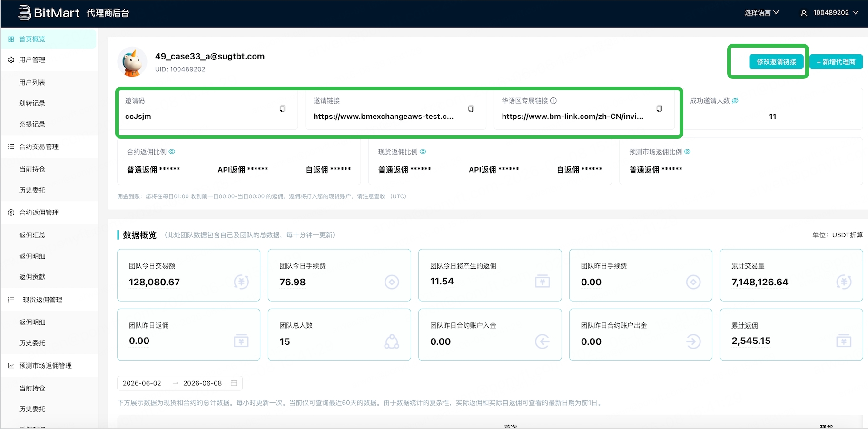The image size is (868, 429).
Task: Click the 团队昨日合约账户出金 arrow icon
Action: pyautogui.click(x=693, y=341)
